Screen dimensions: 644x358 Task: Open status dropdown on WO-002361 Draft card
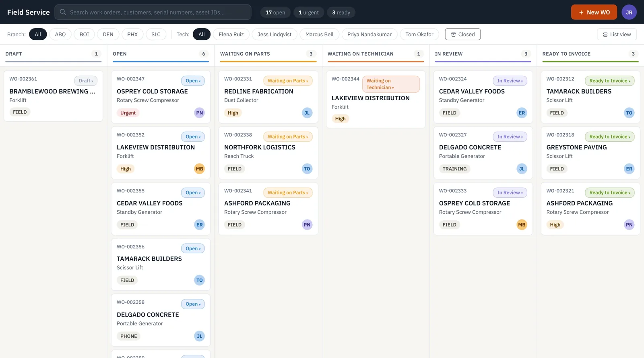(x=86, y=81)
